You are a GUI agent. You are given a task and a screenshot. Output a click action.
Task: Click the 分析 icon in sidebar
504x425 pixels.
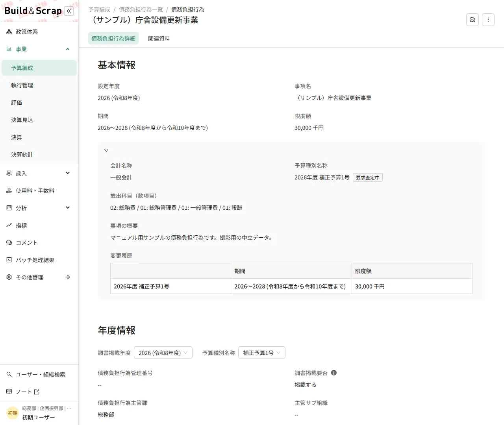tap(9, 208)
